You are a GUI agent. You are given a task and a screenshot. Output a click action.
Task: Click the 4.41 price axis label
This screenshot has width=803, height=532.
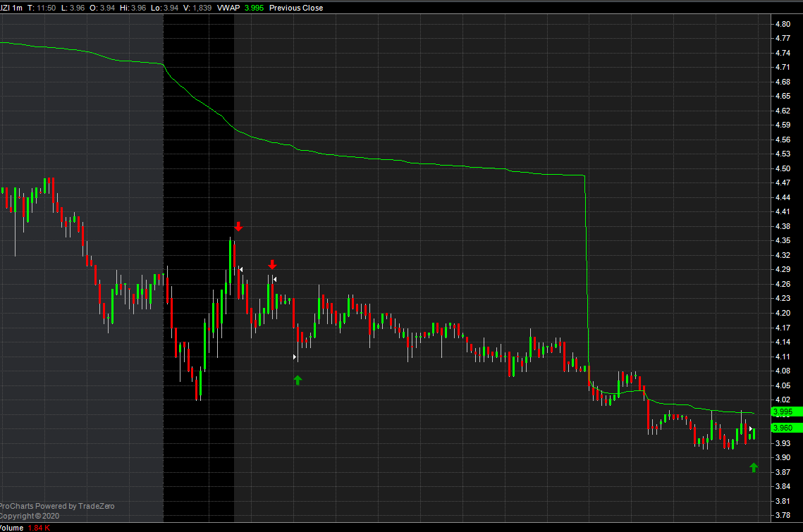click(783, 212)
